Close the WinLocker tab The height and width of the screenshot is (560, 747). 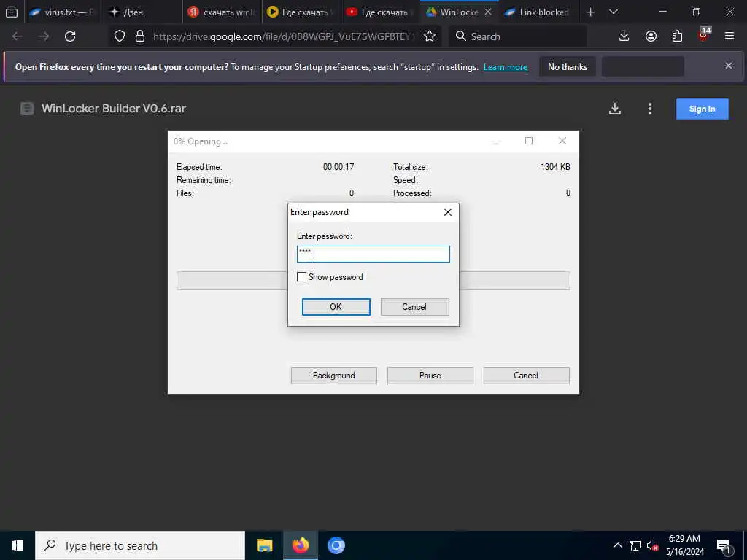(x=488, y=12)
